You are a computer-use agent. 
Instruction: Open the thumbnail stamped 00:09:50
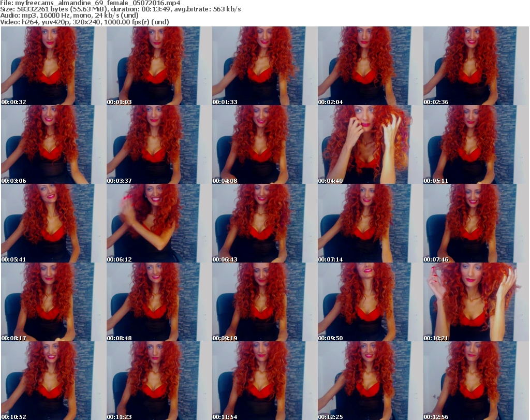coord(370,302)
